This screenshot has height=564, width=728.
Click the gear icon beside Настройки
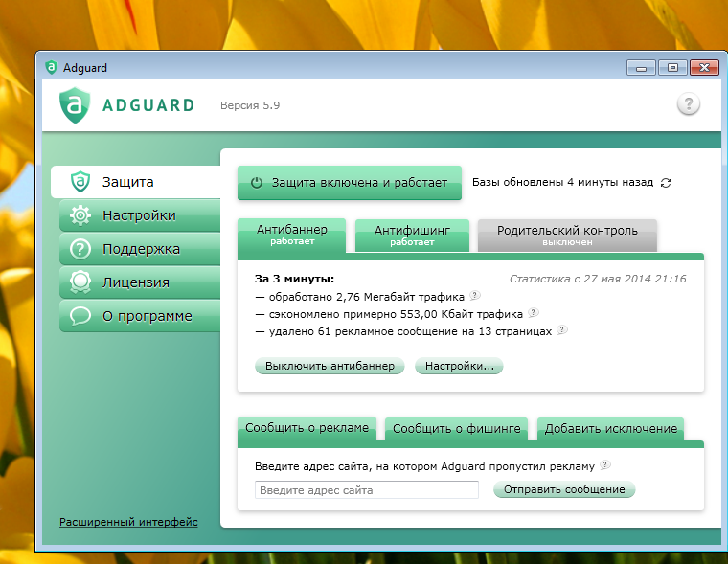pyautogui.click(x=80, y=215)
